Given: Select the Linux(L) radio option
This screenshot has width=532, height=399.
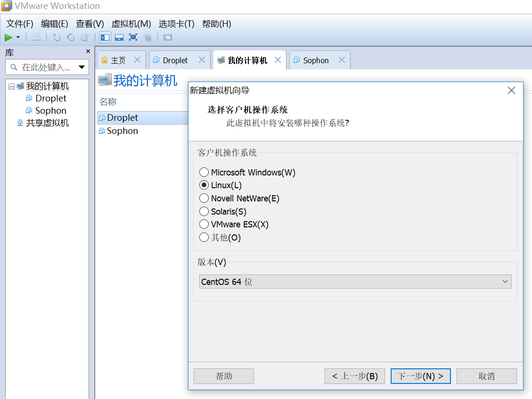Looking at the screenshot, I should pyautogui.click(x=204, y=185).
